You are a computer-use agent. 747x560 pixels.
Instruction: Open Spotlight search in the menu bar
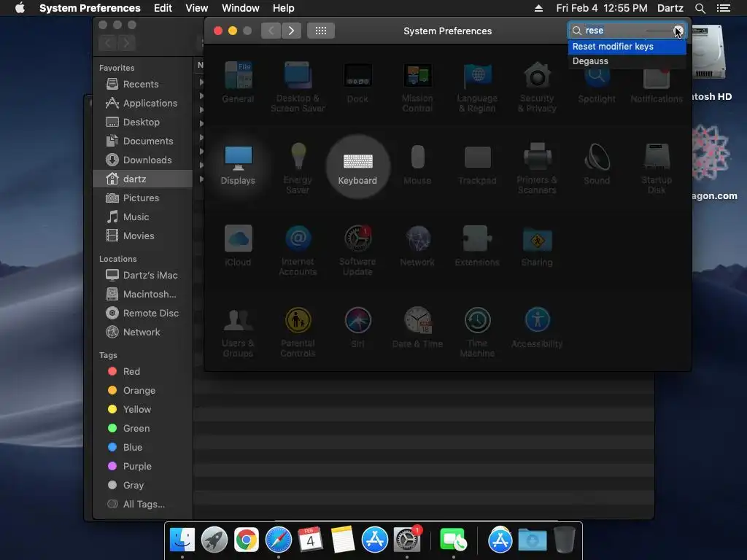click(x=700, y=8)
